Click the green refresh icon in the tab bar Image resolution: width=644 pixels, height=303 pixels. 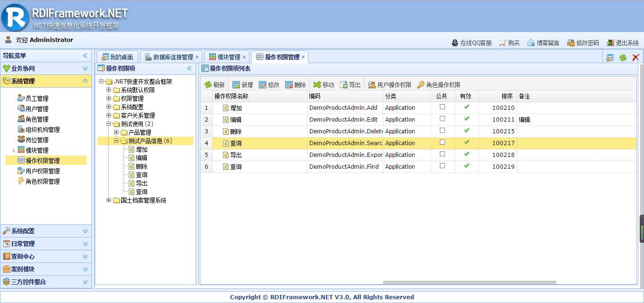pos(623,57)
